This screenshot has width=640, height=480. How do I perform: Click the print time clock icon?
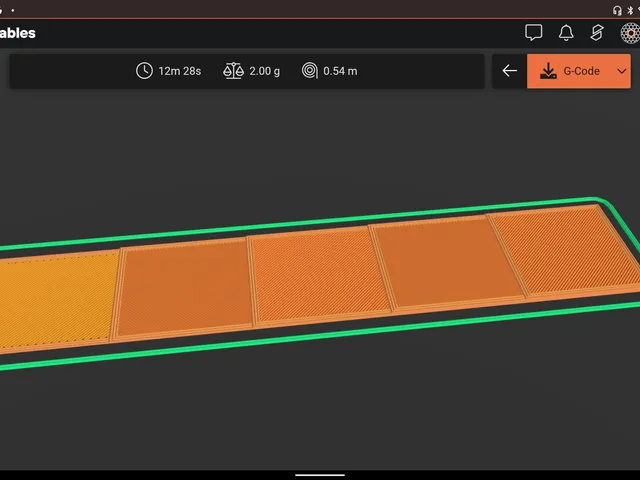(144, 71)
